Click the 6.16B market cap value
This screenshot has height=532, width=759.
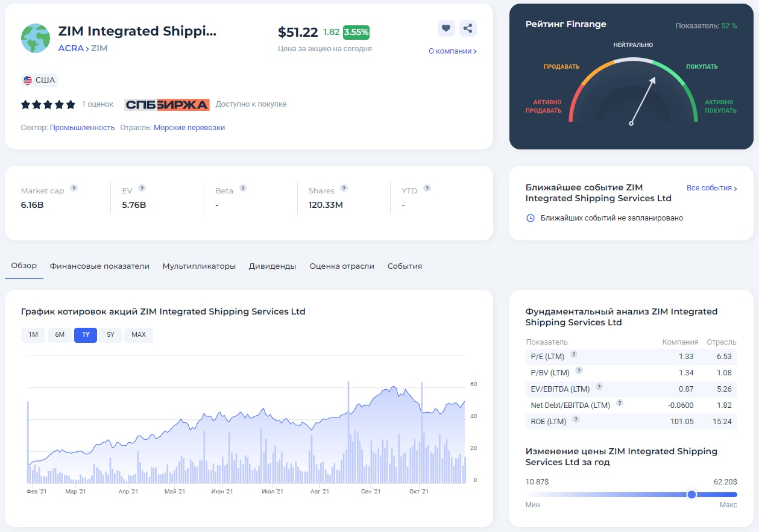click(x=32, y=205)
